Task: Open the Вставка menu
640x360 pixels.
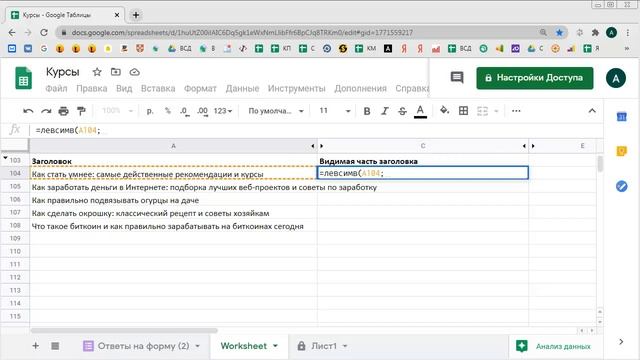Action: (158, 89)
